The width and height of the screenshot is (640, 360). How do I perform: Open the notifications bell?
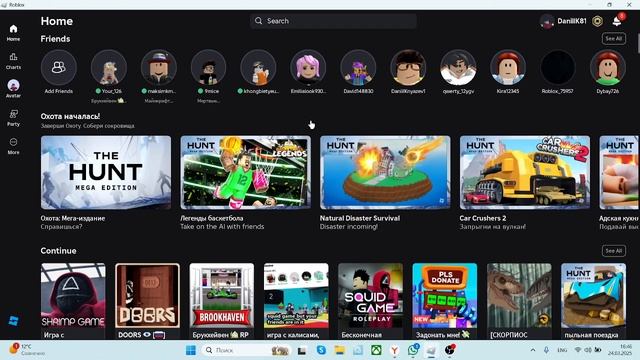tap(617, 21)
